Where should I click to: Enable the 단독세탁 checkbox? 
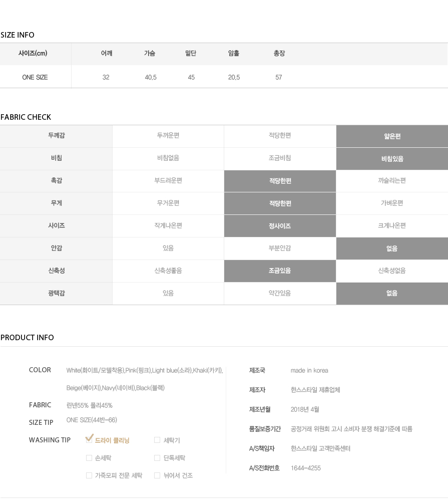[x=157, y=458]
